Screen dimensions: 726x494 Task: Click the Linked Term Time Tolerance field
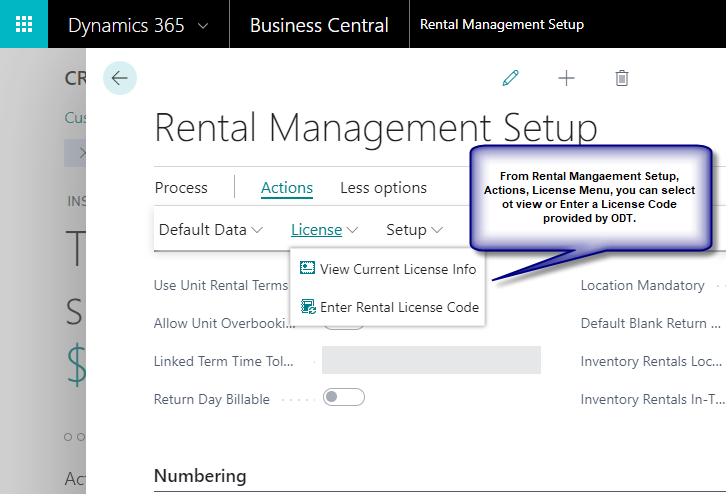431,360
